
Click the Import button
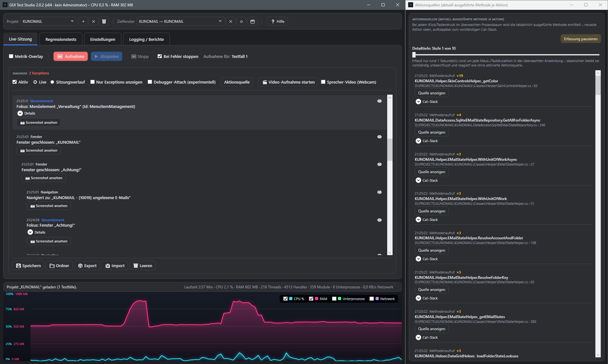[115, 266]
